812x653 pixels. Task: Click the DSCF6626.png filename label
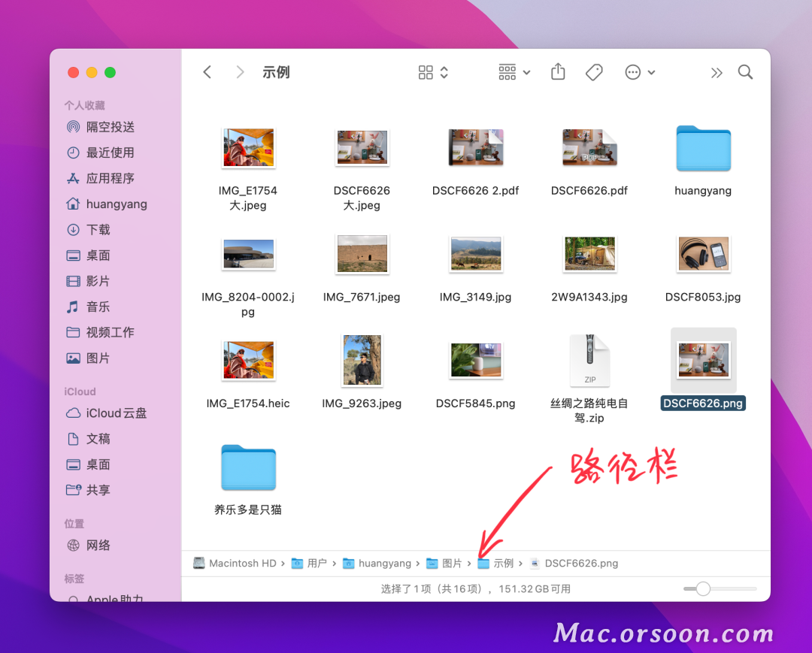(703, 403)
